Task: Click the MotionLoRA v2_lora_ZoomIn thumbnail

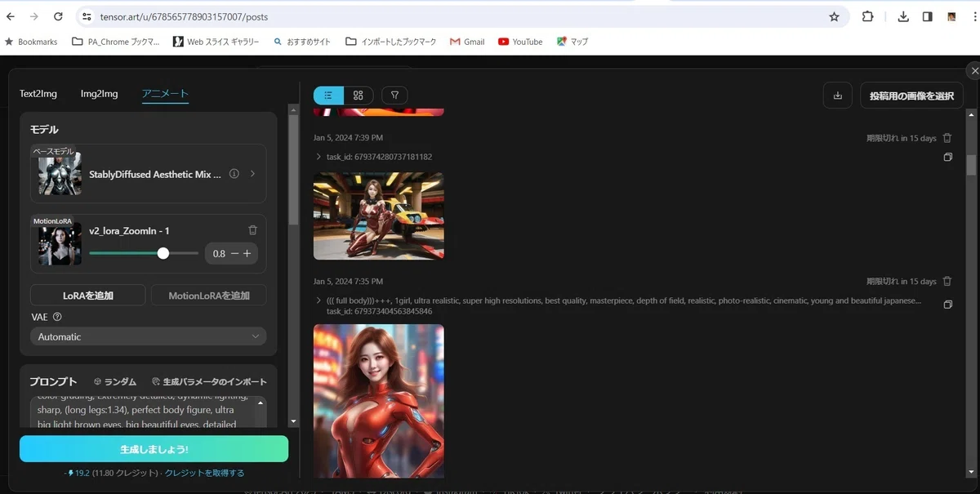Action: pos(60,243)
